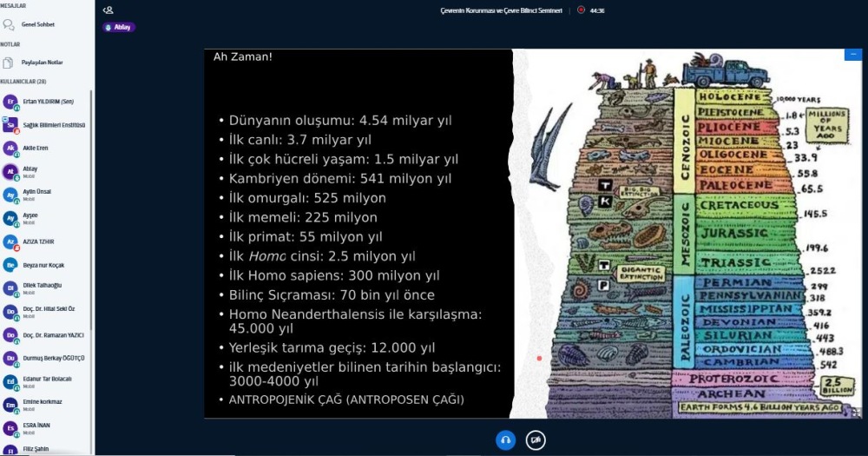
Task: Click the JURASSIC label in the chart
Action: [735, 234]
